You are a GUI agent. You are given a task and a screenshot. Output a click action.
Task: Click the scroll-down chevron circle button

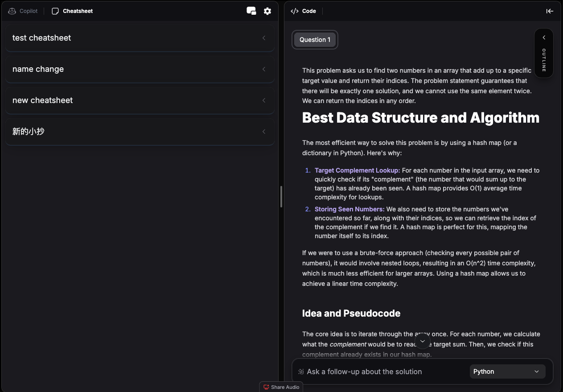pyautogui.click(x=422, y=341)
